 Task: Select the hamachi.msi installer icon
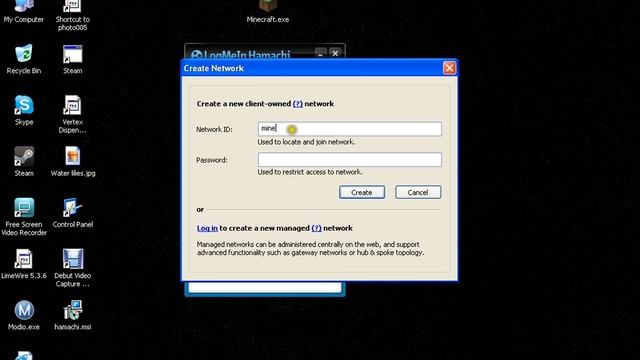(73, 310)
